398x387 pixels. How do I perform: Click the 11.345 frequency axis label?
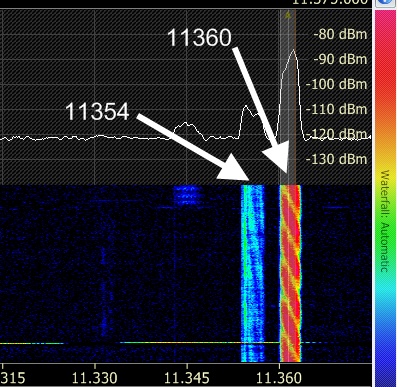click(187, 378)
